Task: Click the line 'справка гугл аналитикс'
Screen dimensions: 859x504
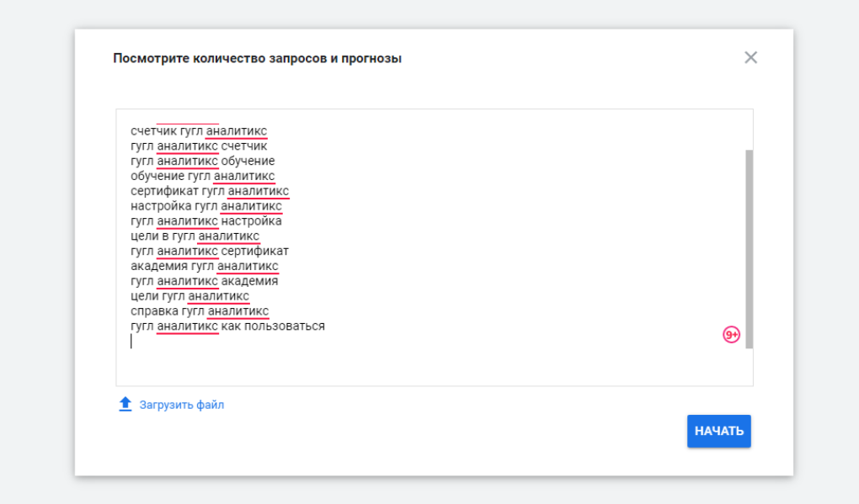Action: [200, 310]
